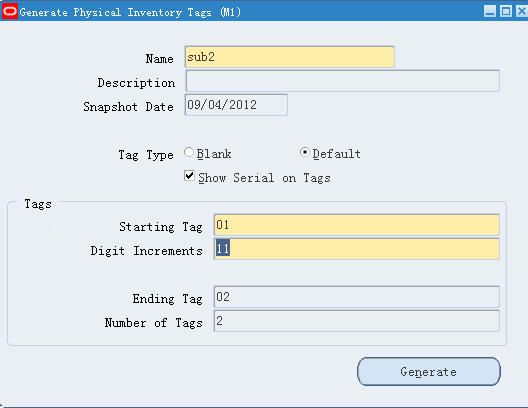Screen dimensions: 528x408
Task: Maximize the Generate Physical Inventory Tags window
Action: point(506,11)
